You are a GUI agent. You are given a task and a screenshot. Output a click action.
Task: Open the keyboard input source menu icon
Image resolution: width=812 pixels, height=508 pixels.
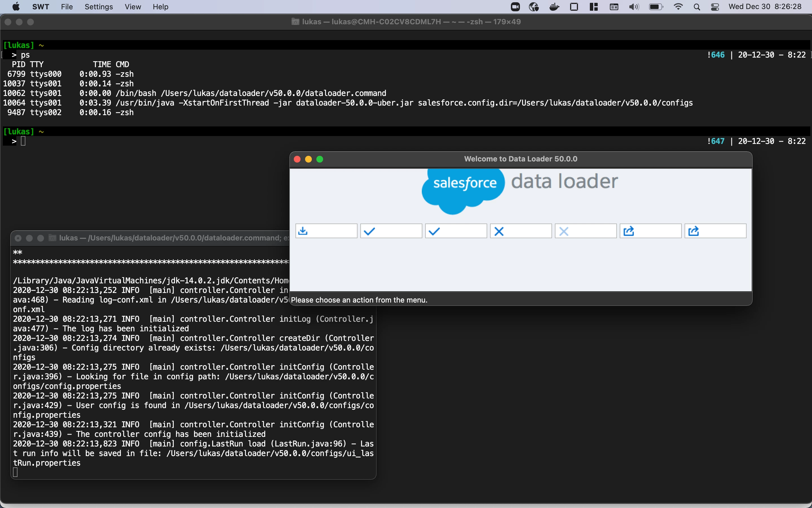pyautogui.click(x=614, y=7)
